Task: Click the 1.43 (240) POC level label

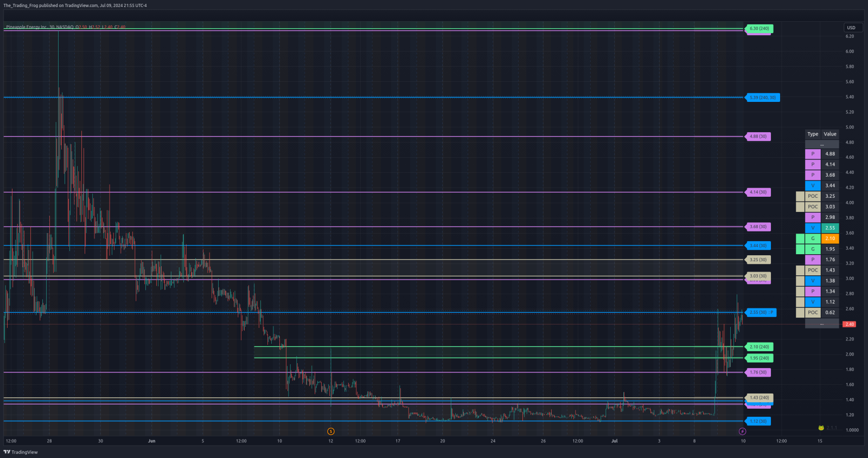Action: pyautogui.click(x=759, y=398)
